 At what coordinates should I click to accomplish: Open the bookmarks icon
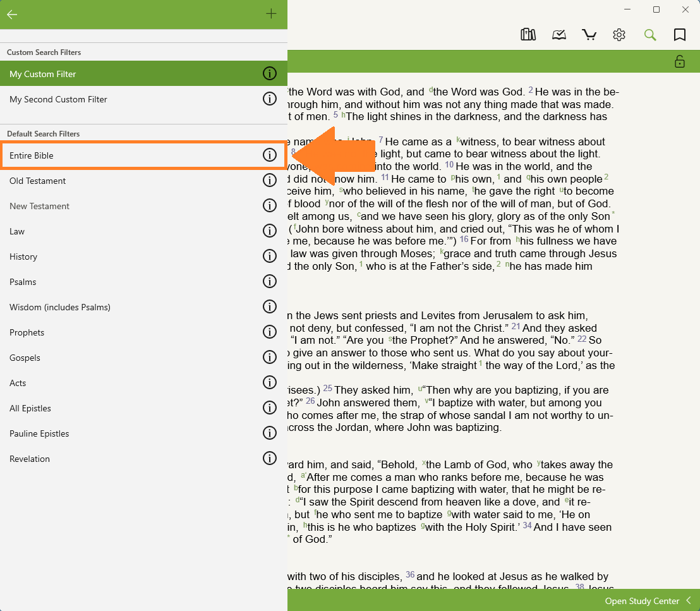pyautogui.click(x=680, y=35)
